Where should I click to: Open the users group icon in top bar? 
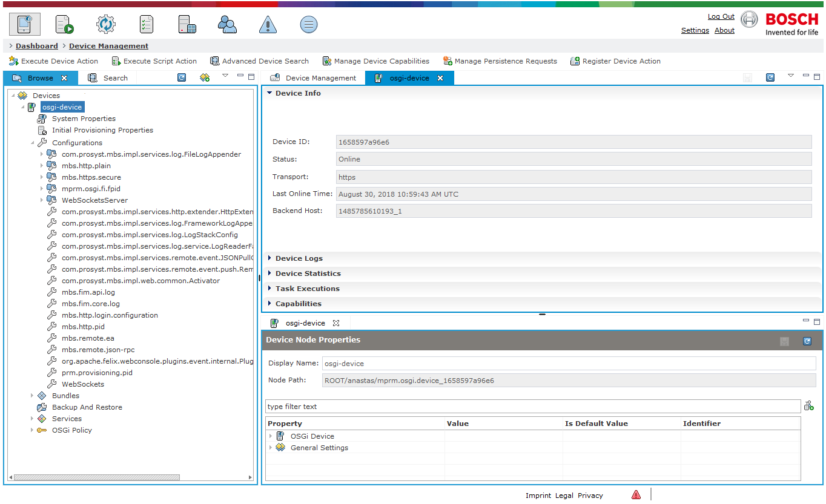tap(227, 24)
